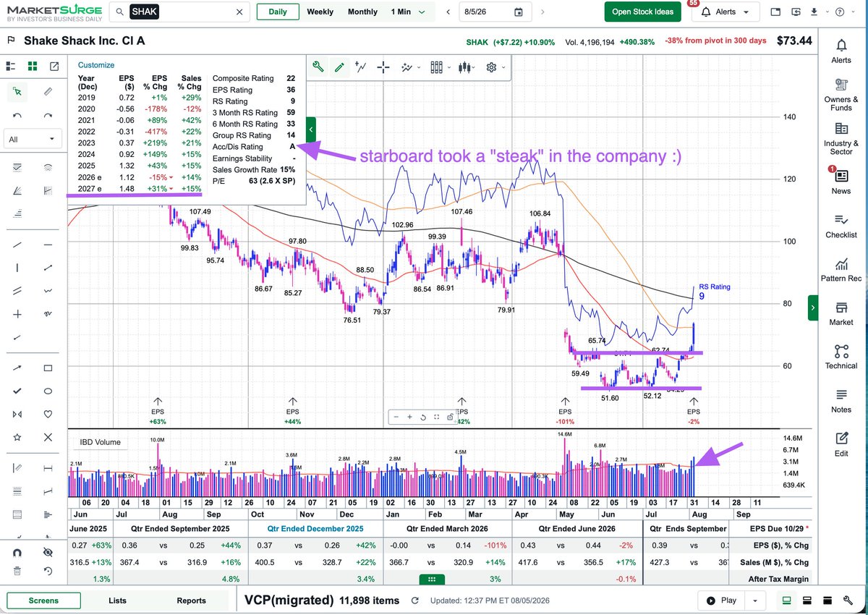Open the wrench chart tools button
Viewport: 868px width, 615px height.
pos(318,67)
